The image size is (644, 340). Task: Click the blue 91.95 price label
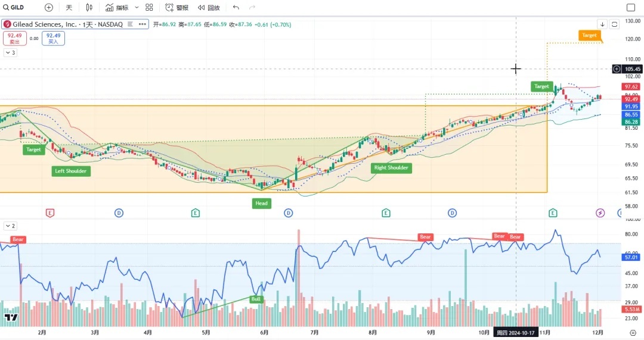point(631,107)
